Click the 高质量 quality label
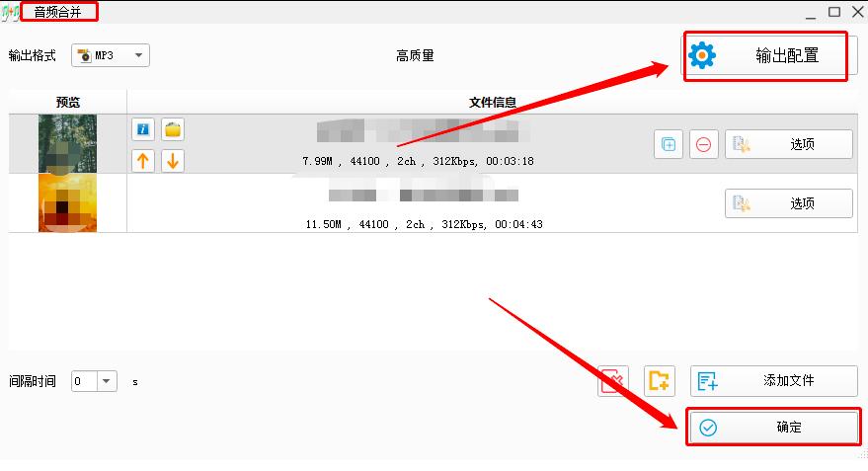 coord(415,56)
